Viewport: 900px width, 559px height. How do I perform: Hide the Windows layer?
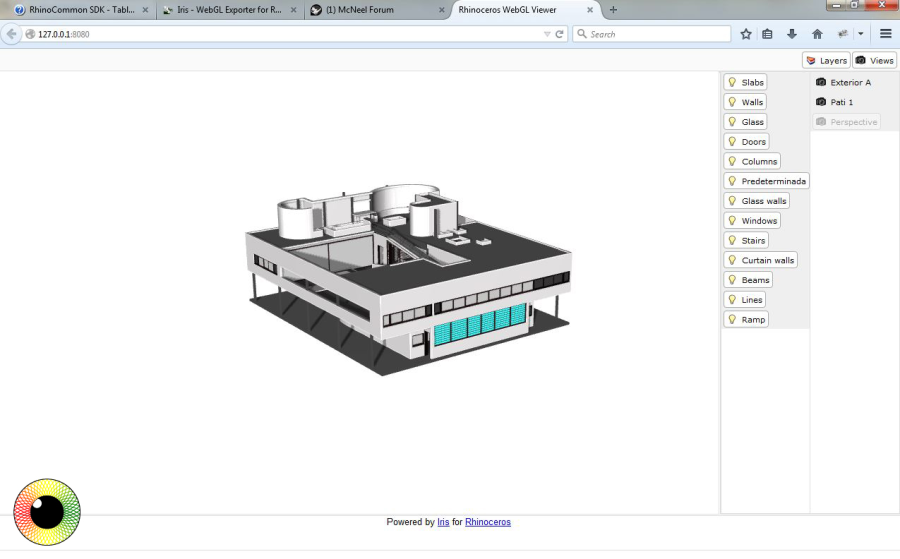(x=752, y=221)
